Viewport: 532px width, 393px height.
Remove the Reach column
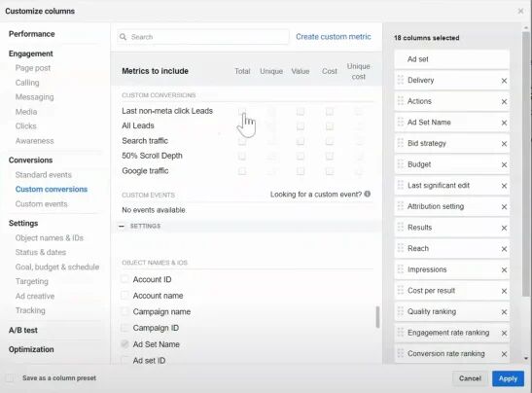click(x=504, y=249)
